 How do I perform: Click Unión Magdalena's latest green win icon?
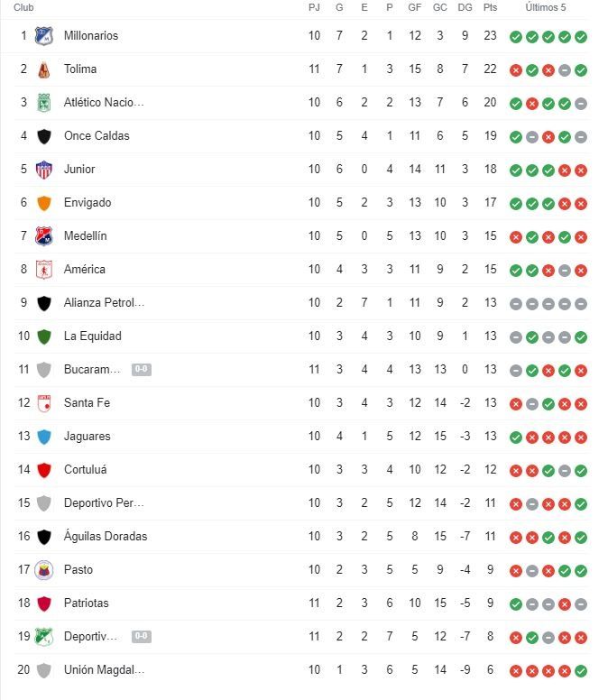[581, 671]
